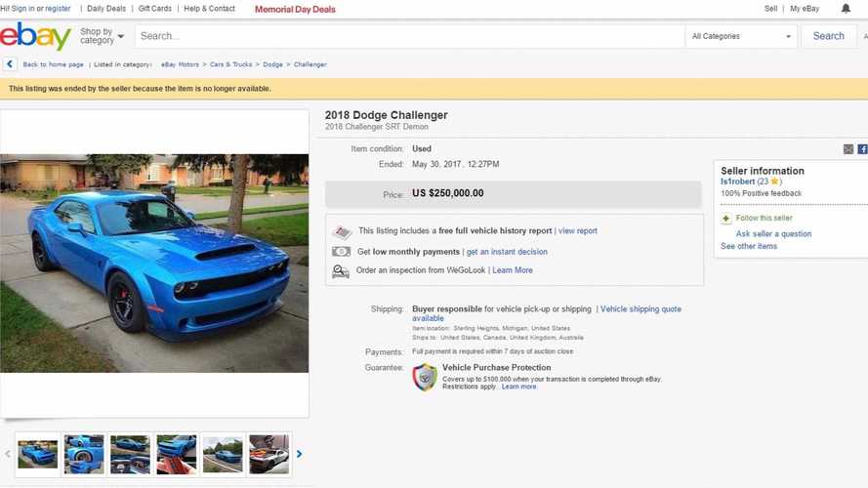Click the view report link
This screenshot has height=488, width=868.
pyautogui.click(x=577, y=230)
